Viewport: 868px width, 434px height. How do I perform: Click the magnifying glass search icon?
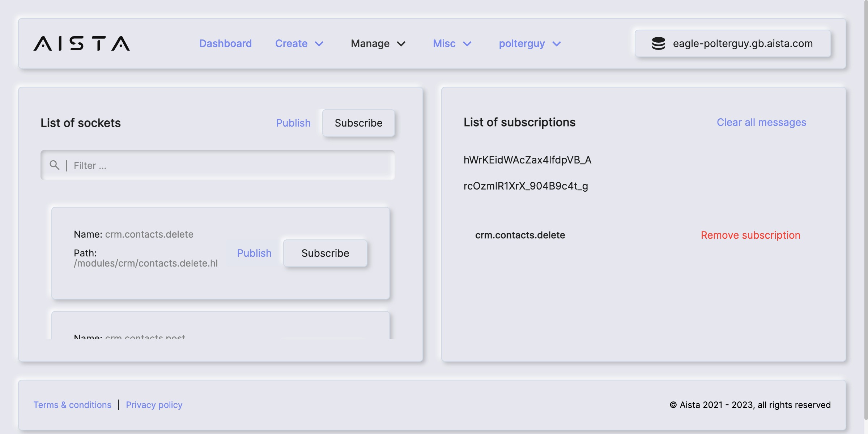click(54, 165)
